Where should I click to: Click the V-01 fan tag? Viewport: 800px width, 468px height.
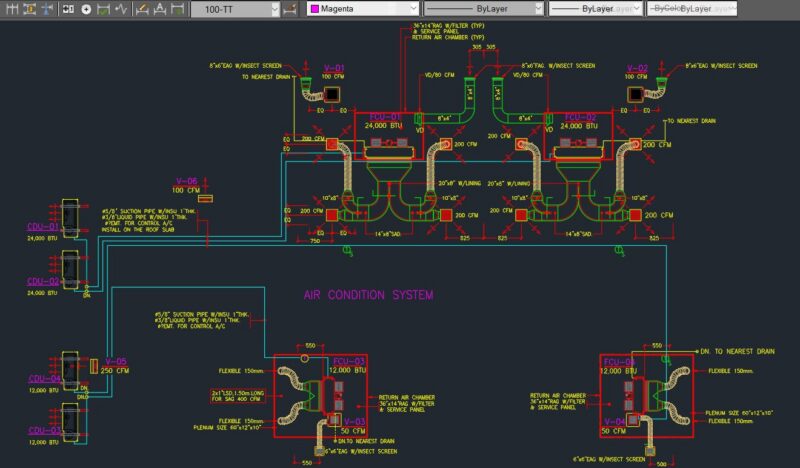(x=334, y=68)
